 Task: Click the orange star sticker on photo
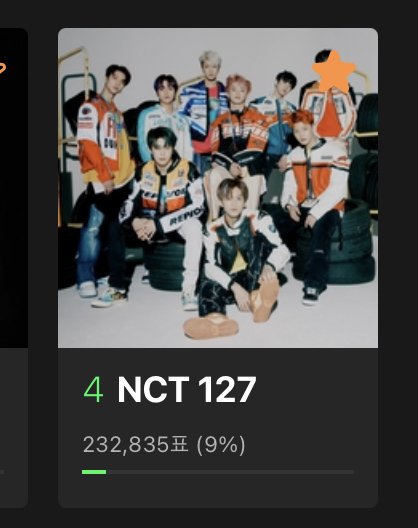click(x=333, y=72)
